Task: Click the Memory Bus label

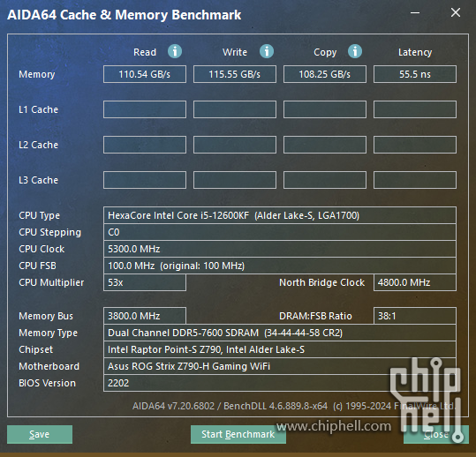Action: (46, 316)
